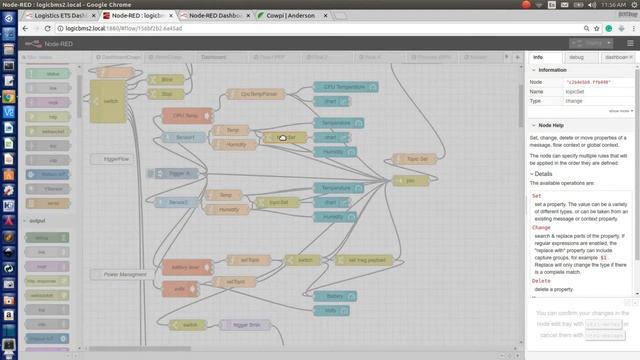
Task: Open Chrome from the Ubuntu dock
Action: (9, 97)
